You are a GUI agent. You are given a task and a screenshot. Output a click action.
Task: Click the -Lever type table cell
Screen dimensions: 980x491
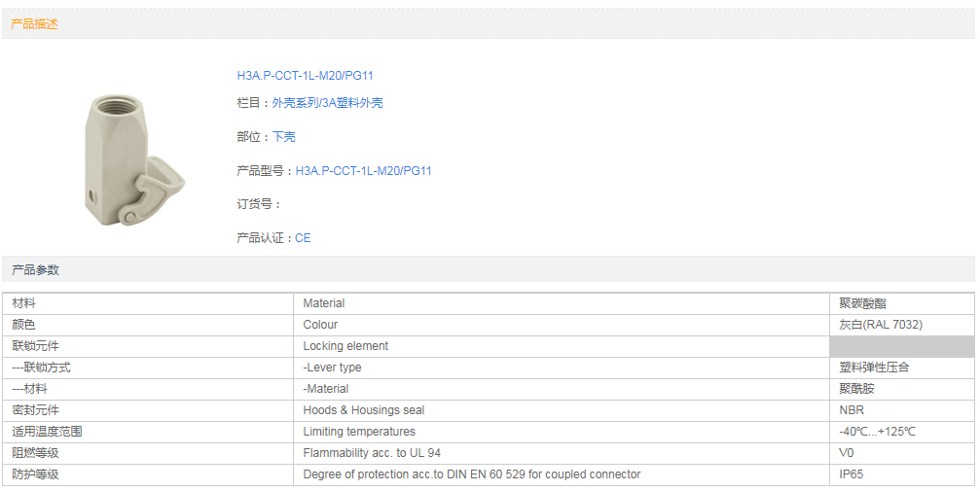[x=332, y=368]
